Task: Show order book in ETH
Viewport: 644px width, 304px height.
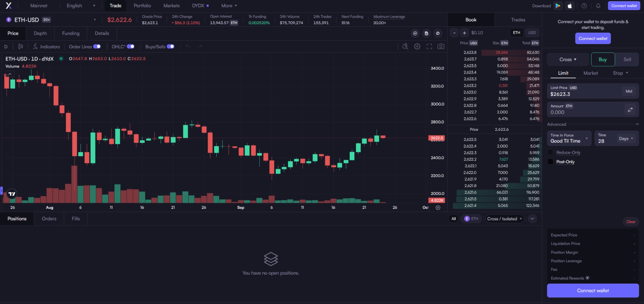Action: click(x=516, y=33)
